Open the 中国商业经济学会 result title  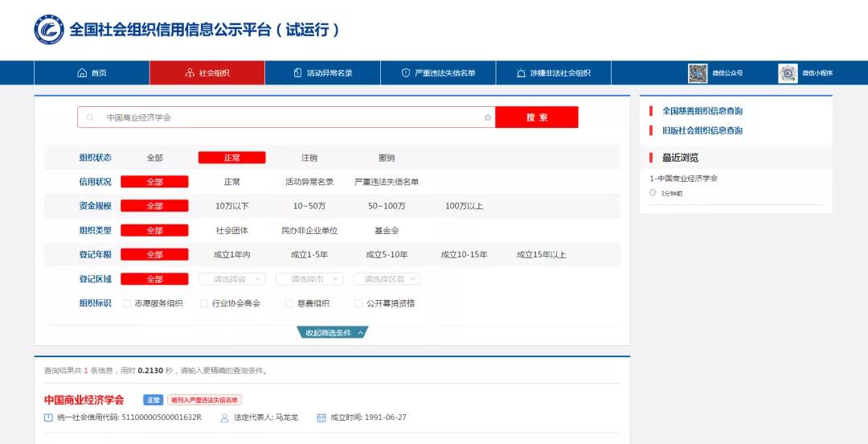[84, 401]
